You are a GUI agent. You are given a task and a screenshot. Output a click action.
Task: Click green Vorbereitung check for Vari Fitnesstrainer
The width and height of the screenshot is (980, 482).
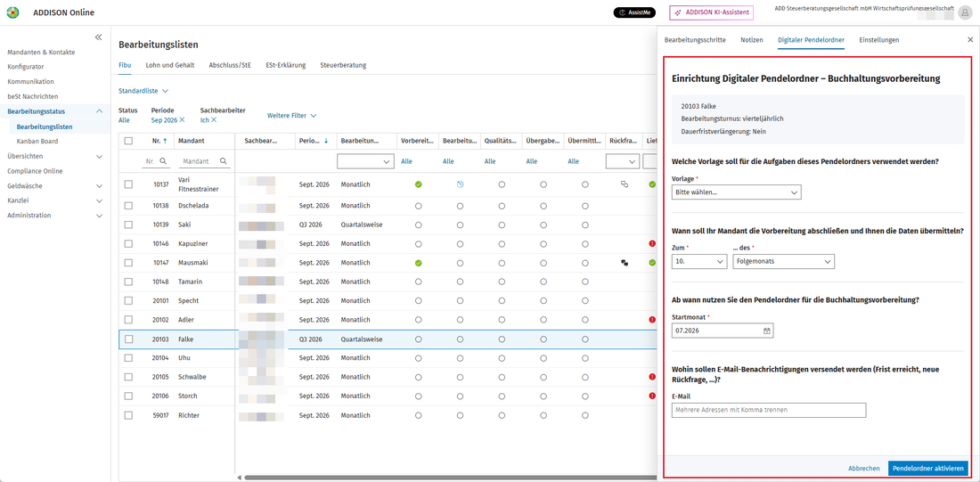tap(418, 184)
